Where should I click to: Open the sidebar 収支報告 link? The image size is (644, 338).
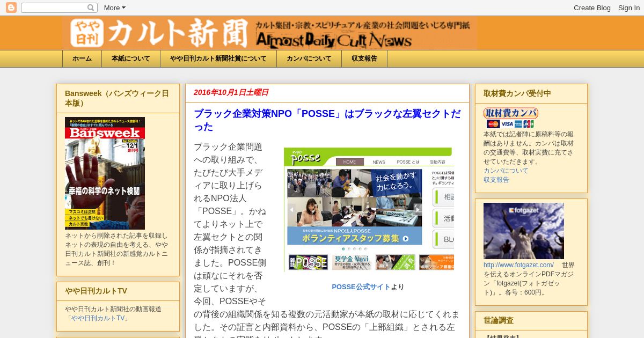[x=496, y=180]
